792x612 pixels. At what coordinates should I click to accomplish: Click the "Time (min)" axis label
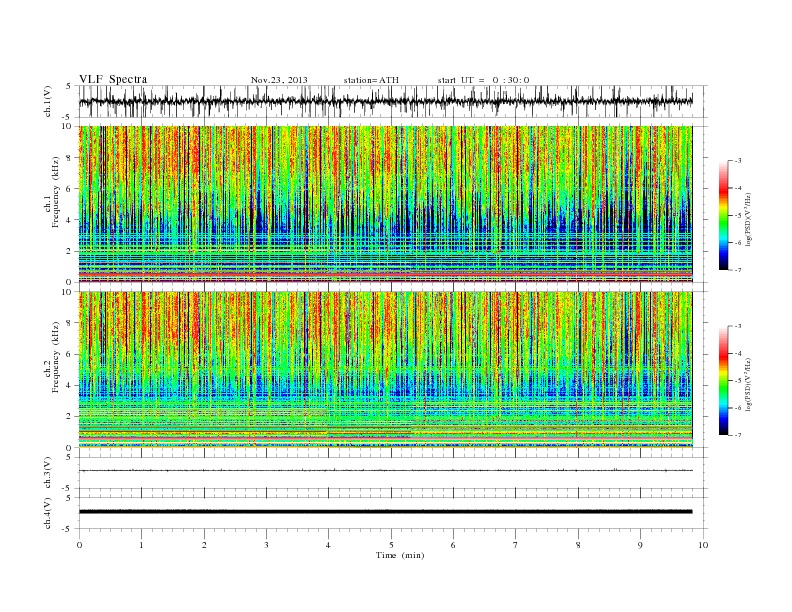[400, 555]
